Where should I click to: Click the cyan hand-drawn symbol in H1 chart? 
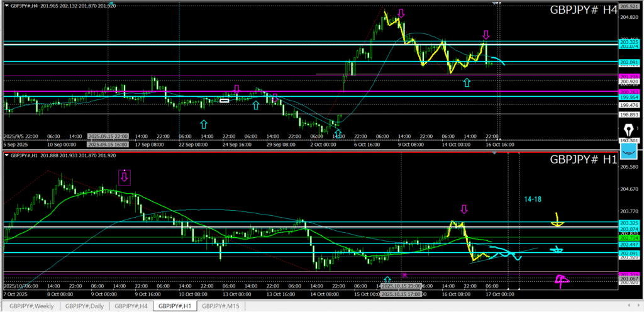[557, 250]
